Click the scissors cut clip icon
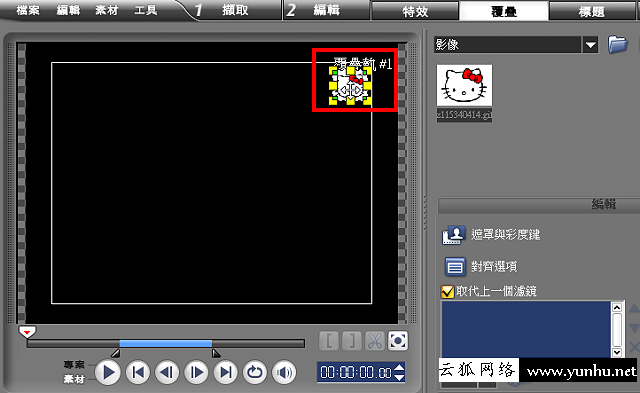 375,341
